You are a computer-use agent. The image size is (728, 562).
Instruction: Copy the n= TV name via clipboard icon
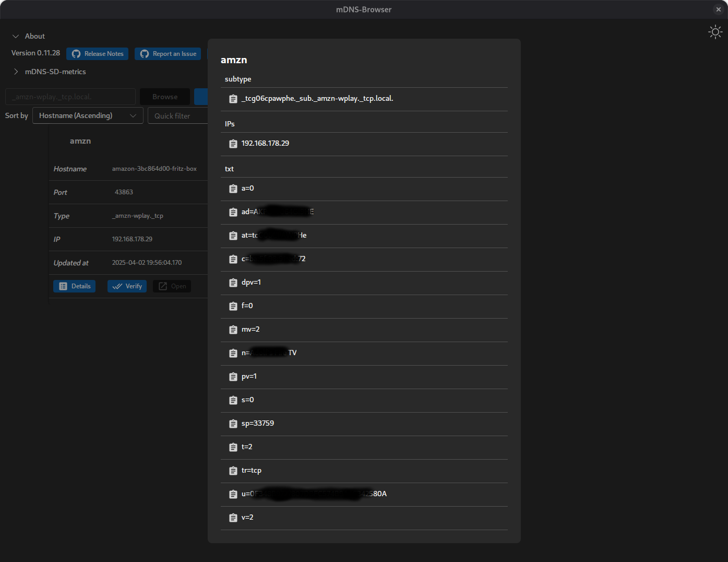pos(233,353)
